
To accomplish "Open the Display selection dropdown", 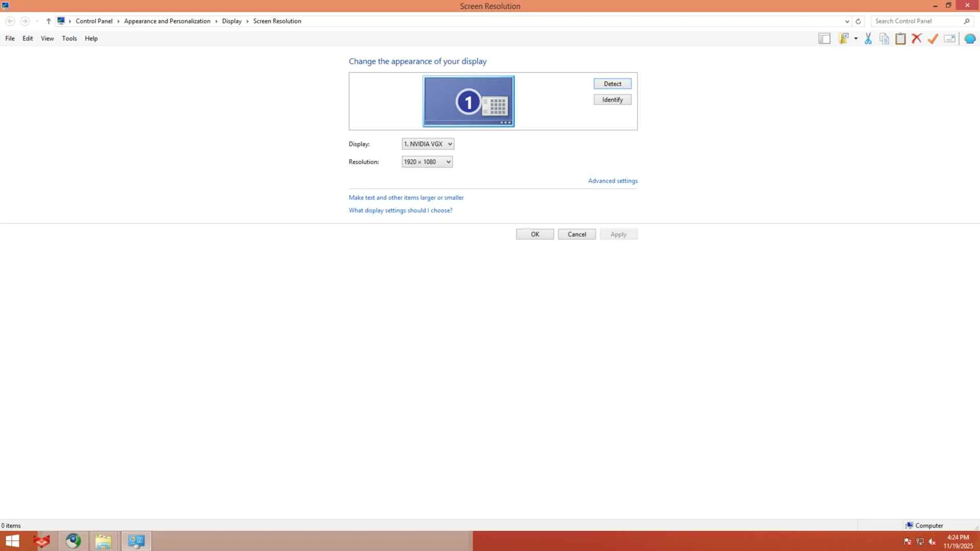I will click(428, 144).
